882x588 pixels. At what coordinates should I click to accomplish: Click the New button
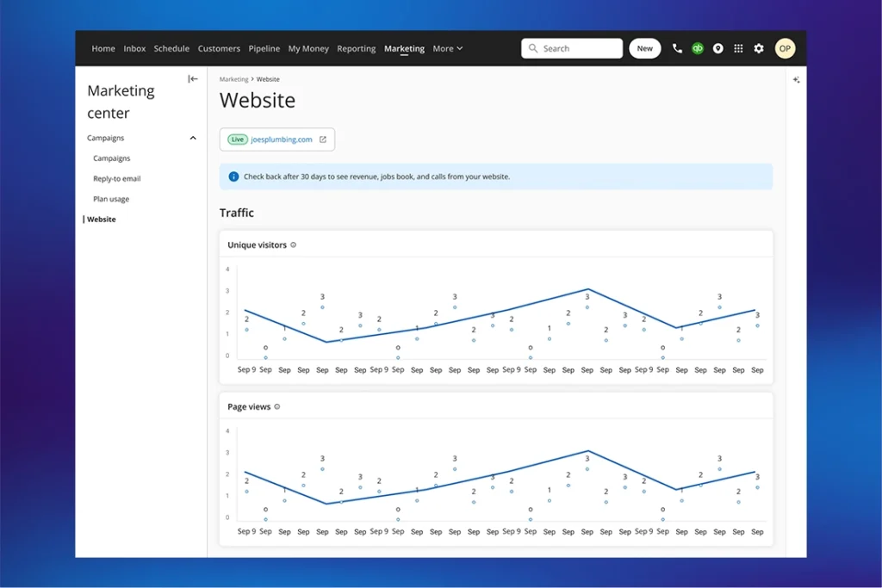click(x=644, y=48)
